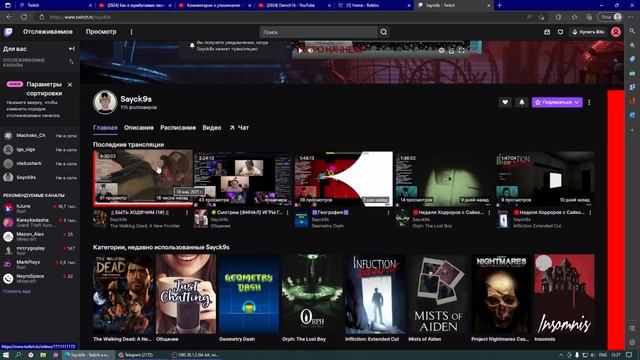Open the Geometry Dash category cover
The image size is (640, 360).
249,294
